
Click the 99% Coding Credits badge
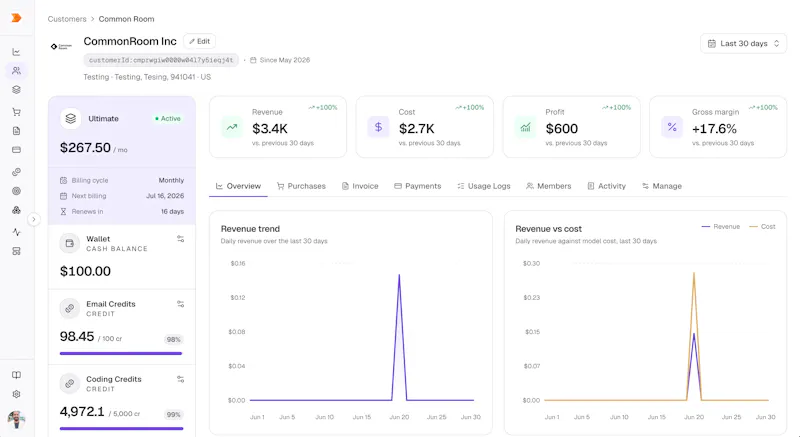pos(173,415)
